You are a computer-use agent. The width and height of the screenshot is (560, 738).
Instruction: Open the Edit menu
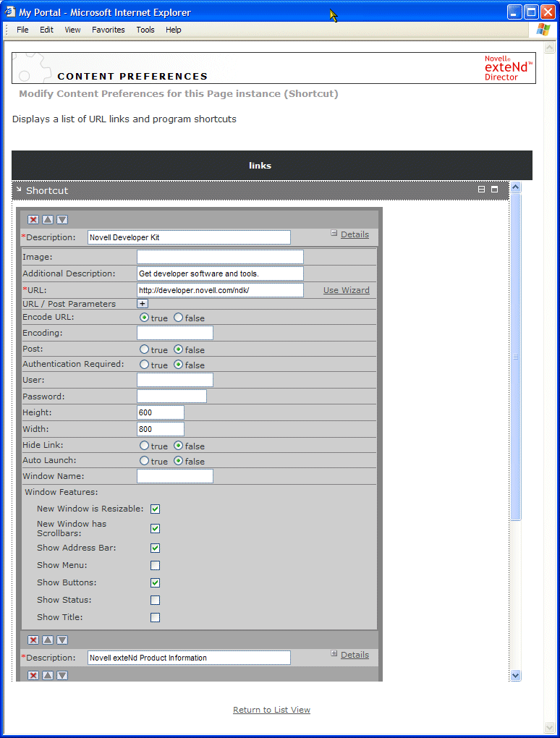pyautogui.click(x=46, y=30)
